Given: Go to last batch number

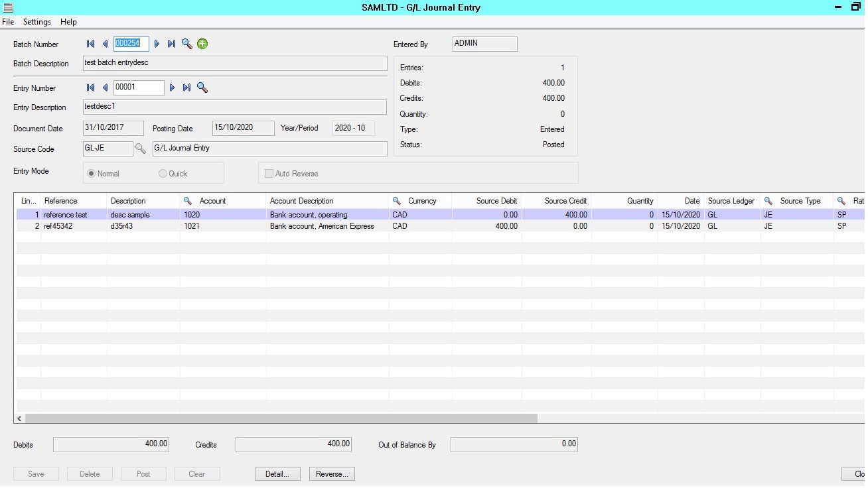Looking at the screenshot, I should [x=171, y=44].
